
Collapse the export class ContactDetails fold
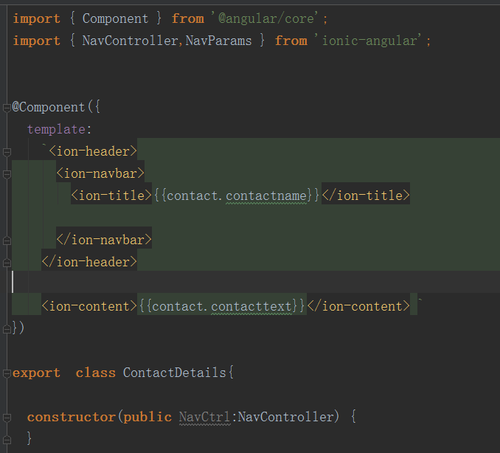[7, 373]
